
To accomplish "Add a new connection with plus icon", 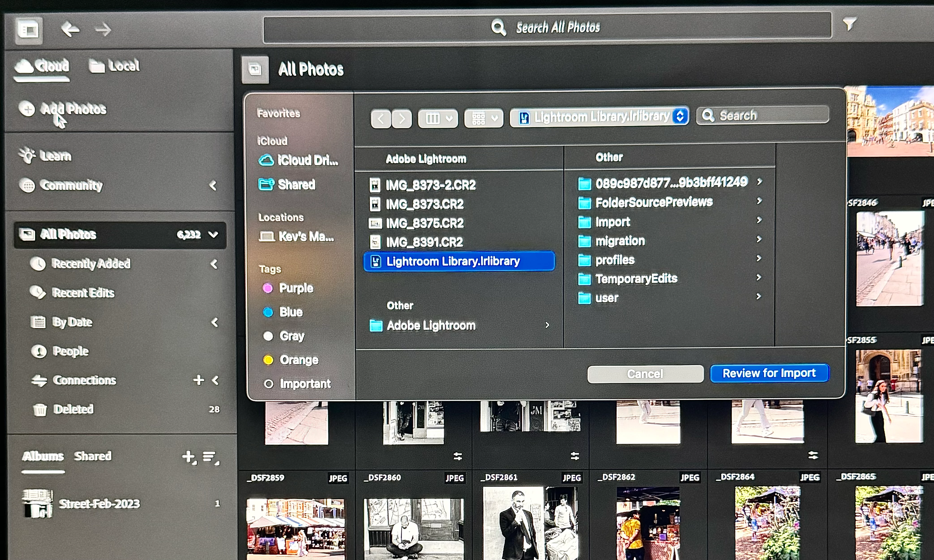I will point(199,380).
